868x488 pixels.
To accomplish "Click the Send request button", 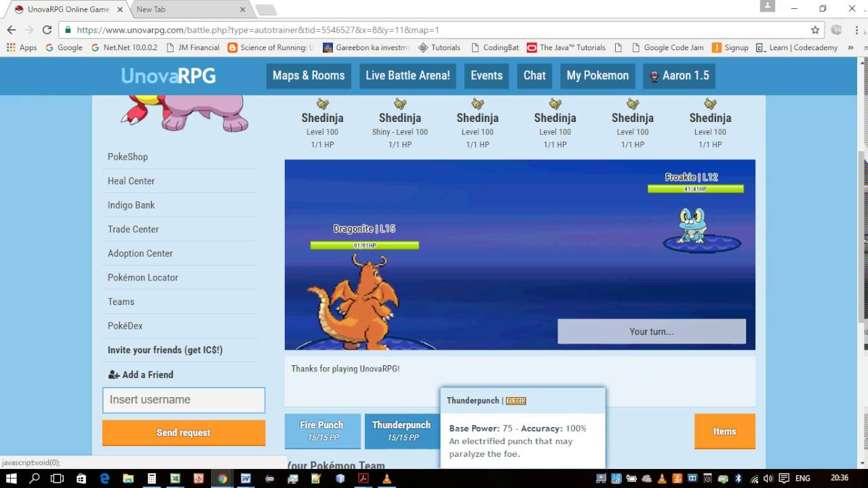I will (184, 432).
